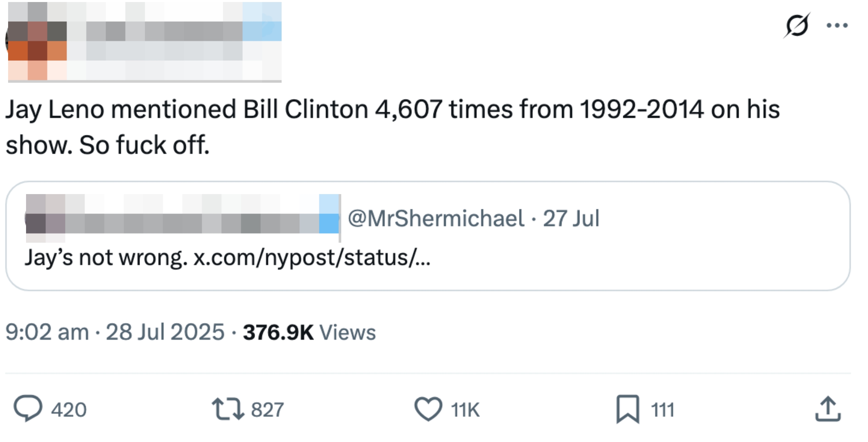The width and height of the screenshot is (868, 442).
Task: Click the 111 bookmarks count
Action: [663, 410]
